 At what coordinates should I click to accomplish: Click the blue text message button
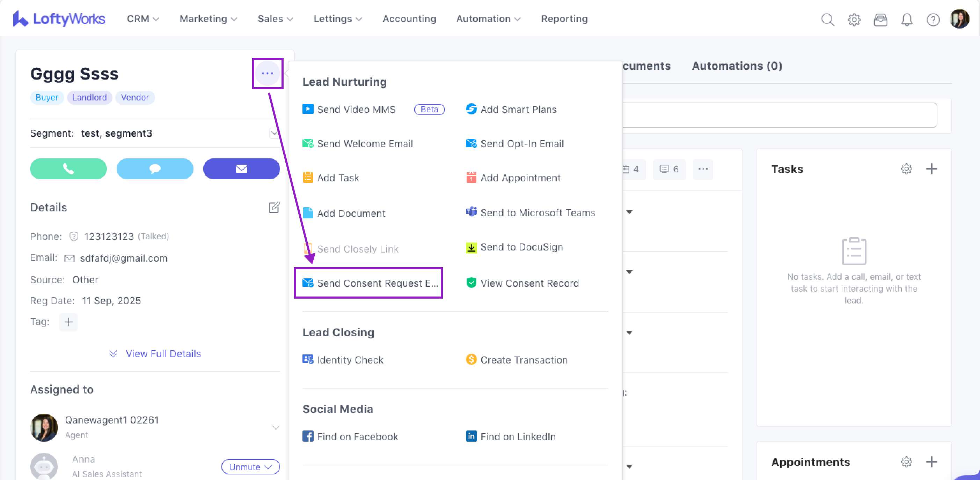pyautogui.click(x=155, y=169)
